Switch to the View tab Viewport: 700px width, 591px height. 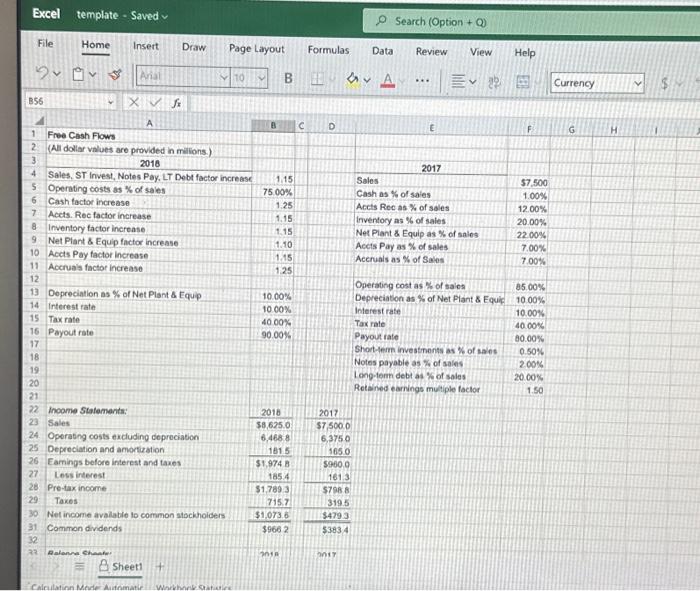pos(481,52)
